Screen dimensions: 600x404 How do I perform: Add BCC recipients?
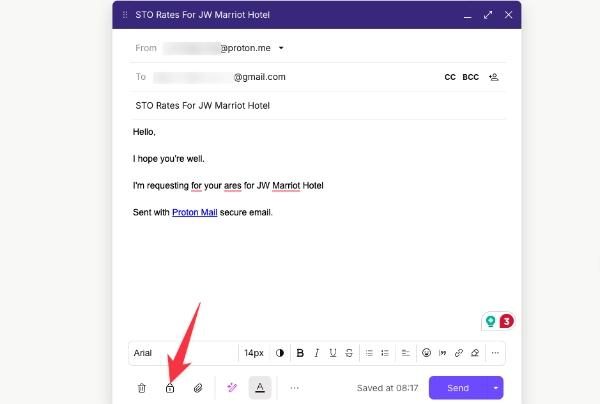470,77
